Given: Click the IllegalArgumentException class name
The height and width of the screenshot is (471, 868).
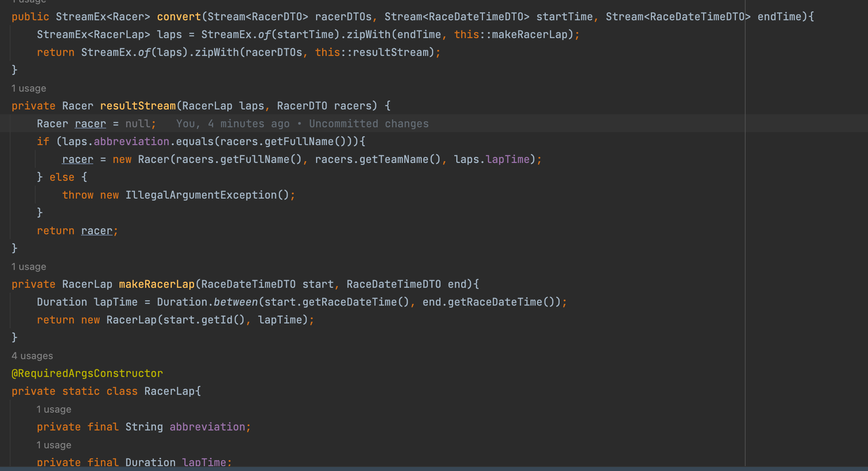Looking at the screenshot, I should [201, 195].
